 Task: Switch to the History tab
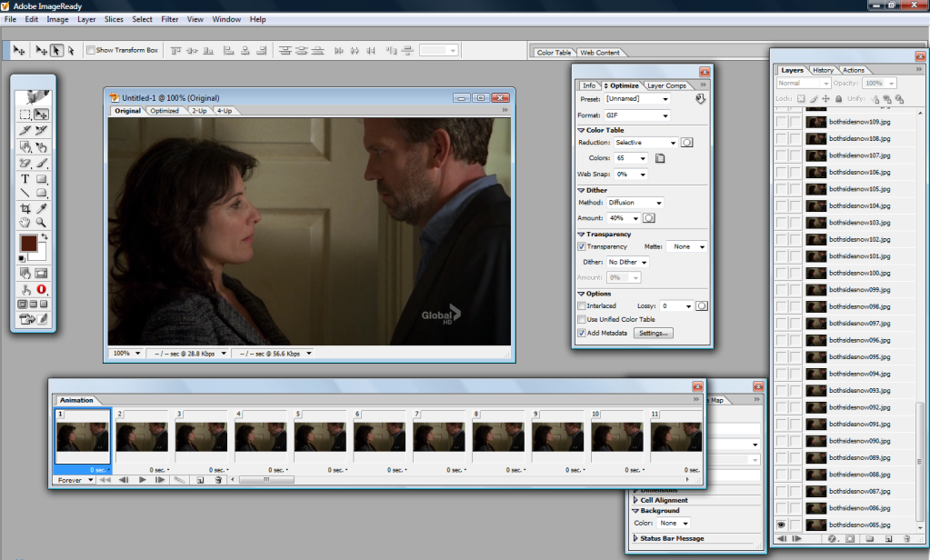(824, 70)
